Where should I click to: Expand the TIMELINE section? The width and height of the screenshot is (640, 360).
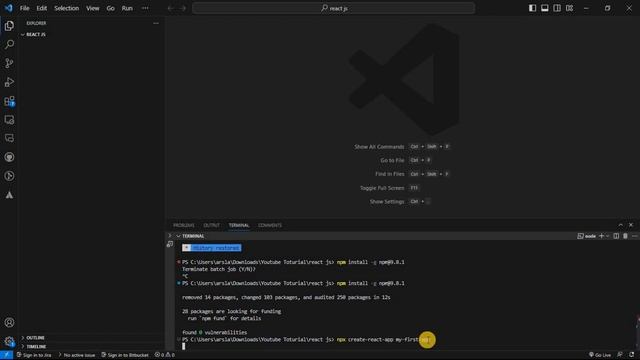[93, 347]
